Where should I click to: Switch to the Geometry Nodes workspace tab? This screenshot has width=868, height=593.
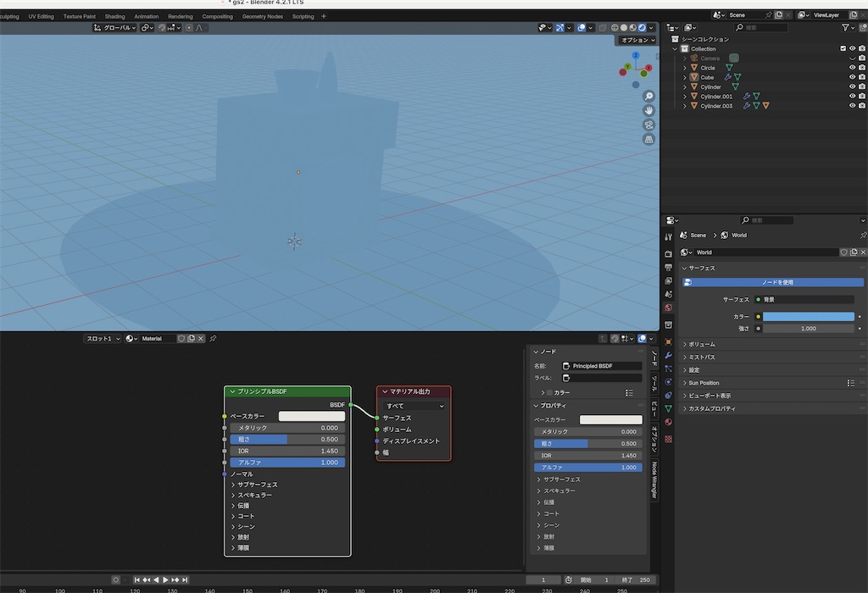pyautogui.click(x=263, y=17)
